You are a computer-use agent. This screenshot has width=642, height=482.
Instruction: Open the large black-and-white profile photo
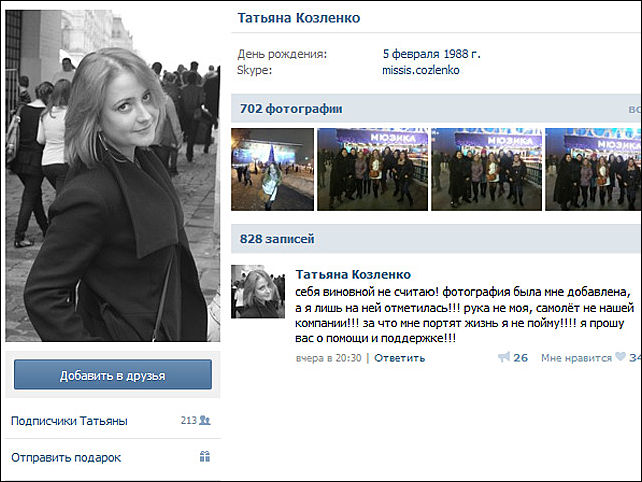coord(112,176)
